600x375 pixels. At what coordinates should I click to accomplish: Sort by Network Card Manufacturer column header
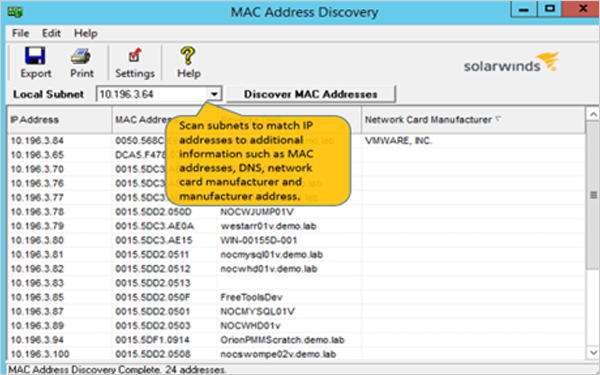[473, 120]
